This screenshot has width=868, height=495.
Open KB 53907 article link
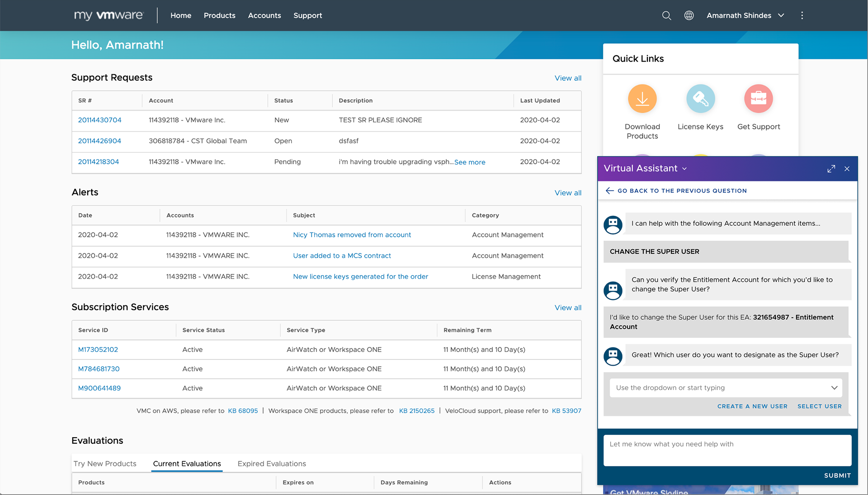566,411
